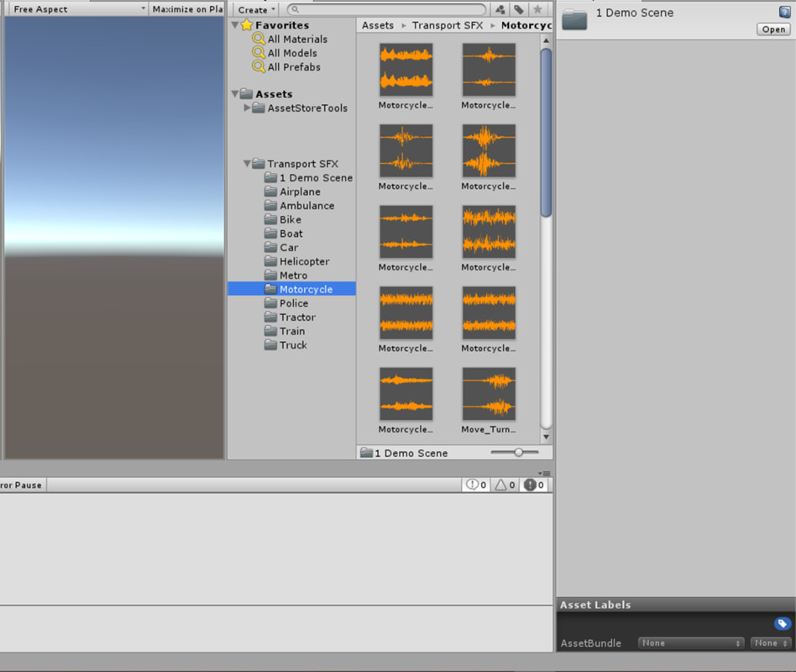The image size is (796, 672).
Task: Open the Create dropdown menu
Action: (x=256, y=9)
